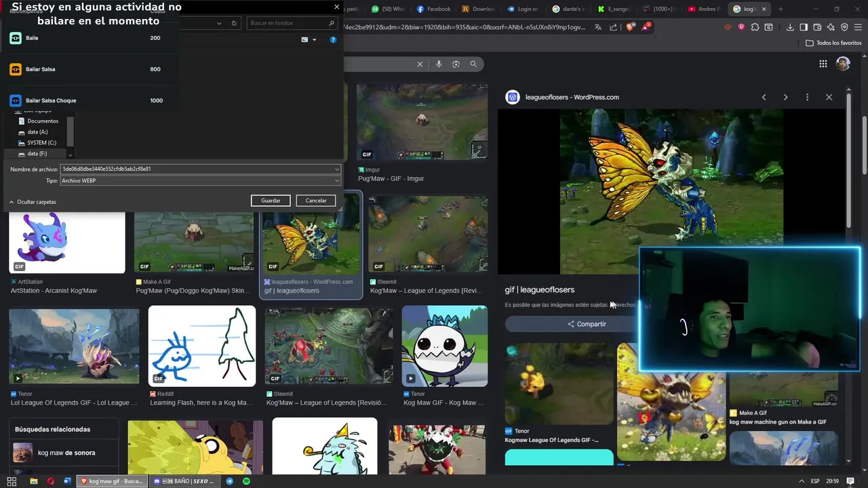The image size is (868, 488).
Task: Click Cancelar in the save dialog
Action: pos(316,201)
